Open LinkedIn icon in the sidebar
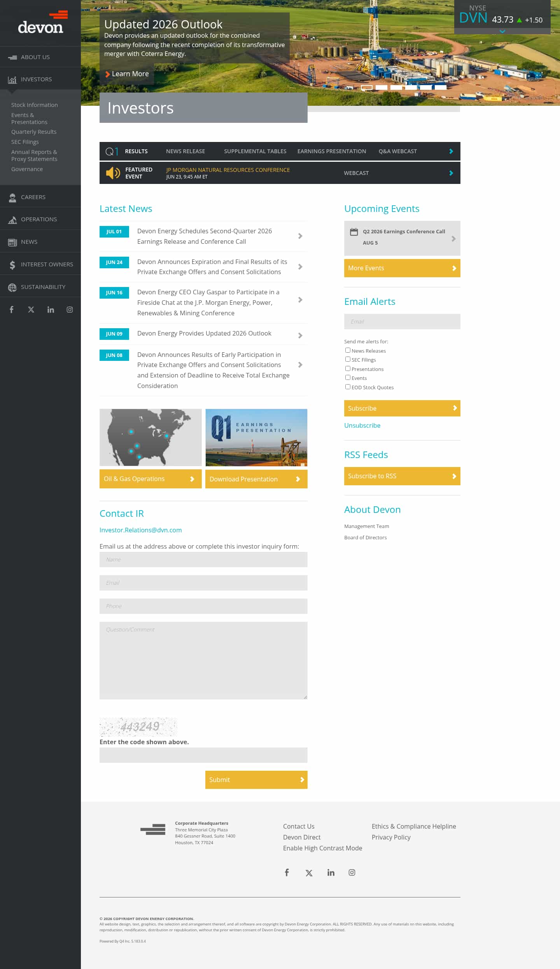 click(51, 310)
